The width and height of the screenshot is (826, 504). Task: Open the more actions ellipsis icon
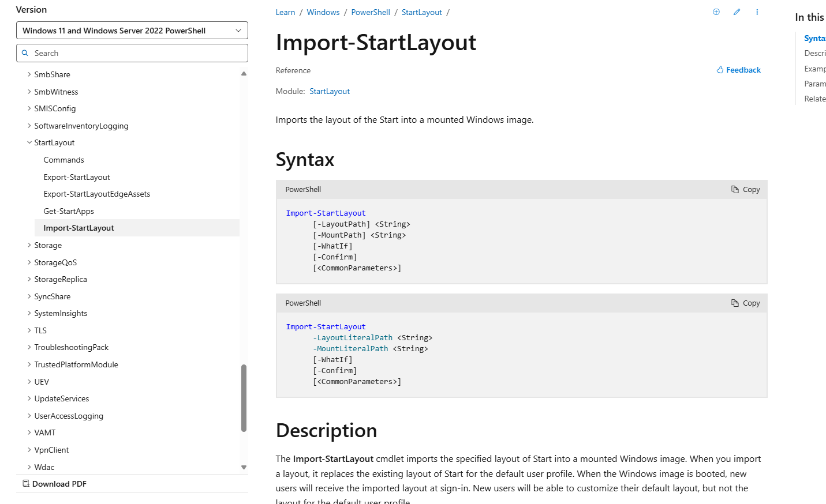pos(757,12)
